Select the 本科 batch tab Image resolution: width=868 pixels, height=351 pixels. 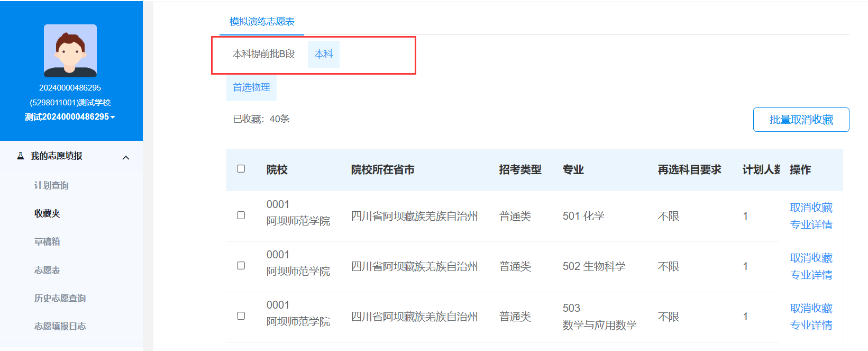click(324, 54)
